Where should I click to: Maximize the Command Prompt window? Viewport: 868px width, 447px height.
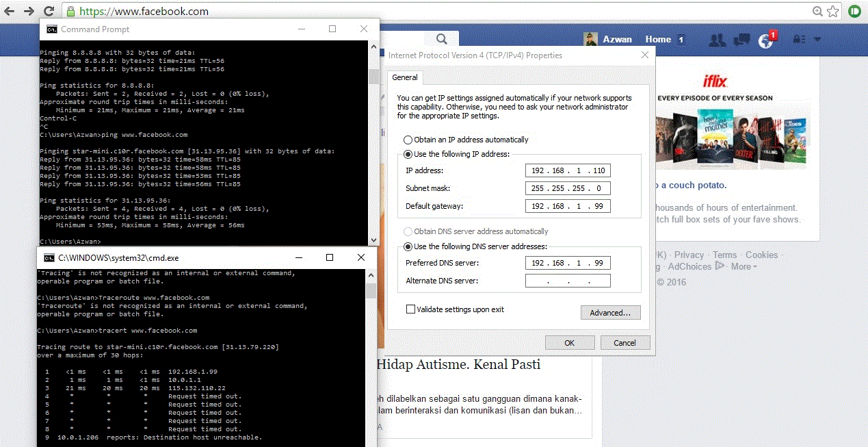coord(332,29)
